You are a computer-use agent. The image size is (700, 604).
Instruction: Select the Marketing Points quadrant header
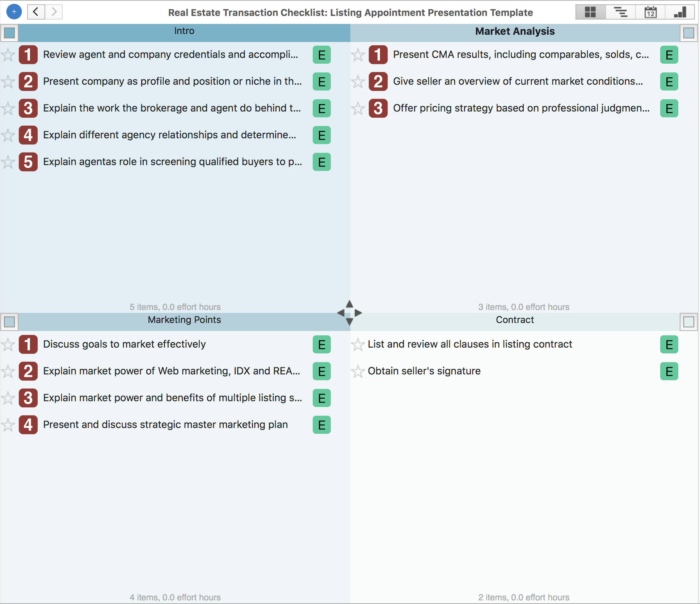pyautogui.click(x=184, y=320)
